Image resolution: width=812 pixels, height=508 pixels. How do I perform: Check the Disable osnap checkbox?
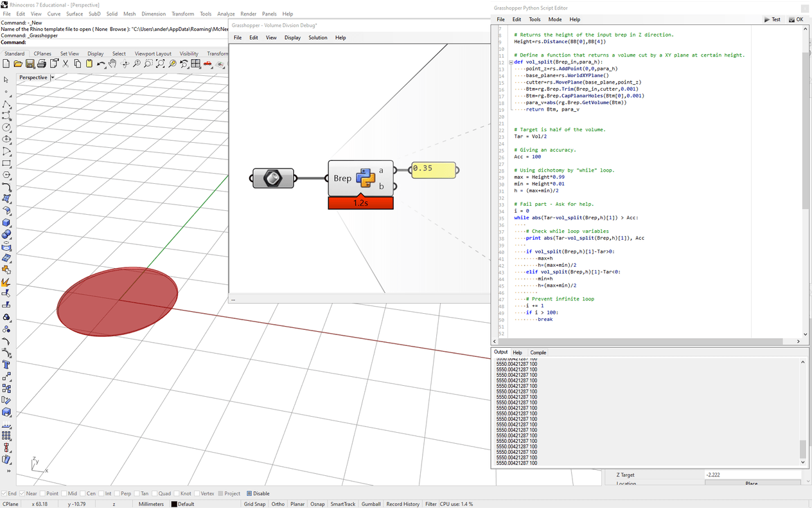[x=249, y=494]
